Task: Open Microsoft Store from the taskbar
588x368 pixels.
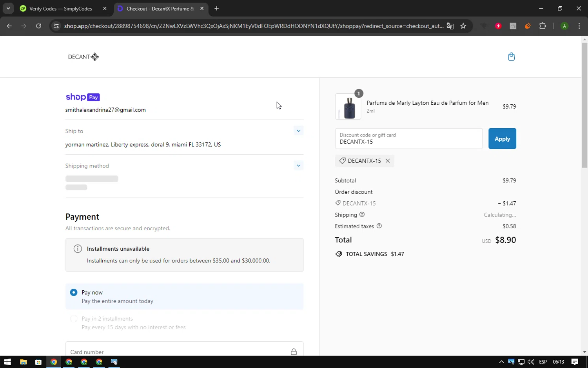Action: [38, 362]
